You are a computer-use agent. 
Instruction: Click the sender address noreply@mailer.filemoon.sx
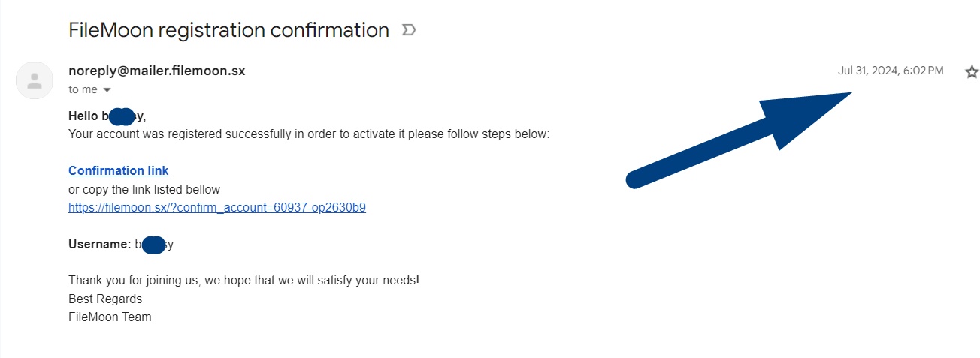pyautogui.click(x=156, y=71)
